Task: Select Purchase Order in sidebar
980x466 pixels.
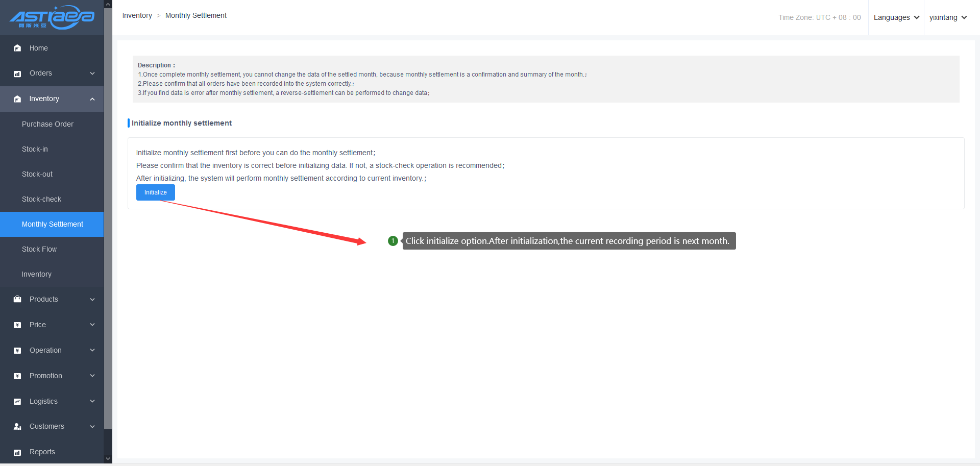Action: (x=47, y=124)
